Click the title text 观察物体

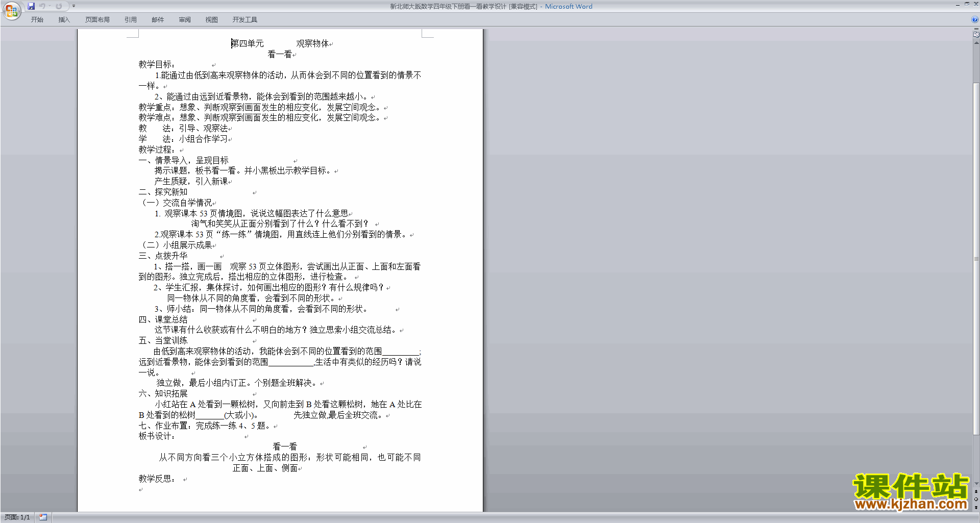pos(312,44)
